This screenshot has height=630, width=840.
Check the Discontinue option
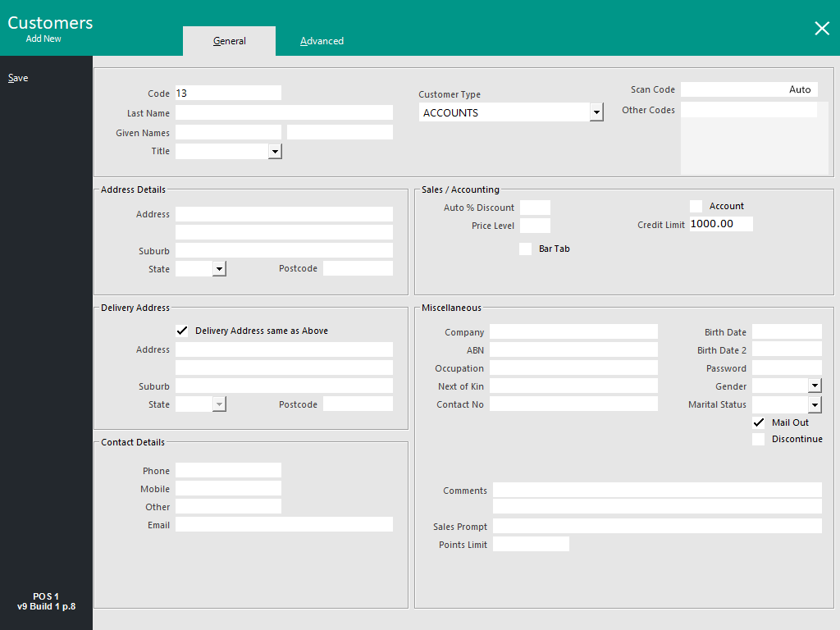click(x=758, y=439)
